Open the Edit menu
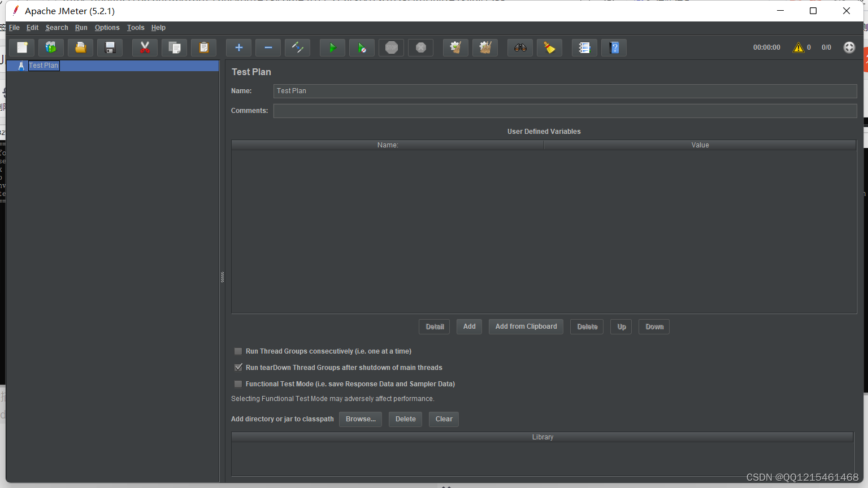Image resolution: width=868 pixels, height=488 pixels. (x=32, y=28)
